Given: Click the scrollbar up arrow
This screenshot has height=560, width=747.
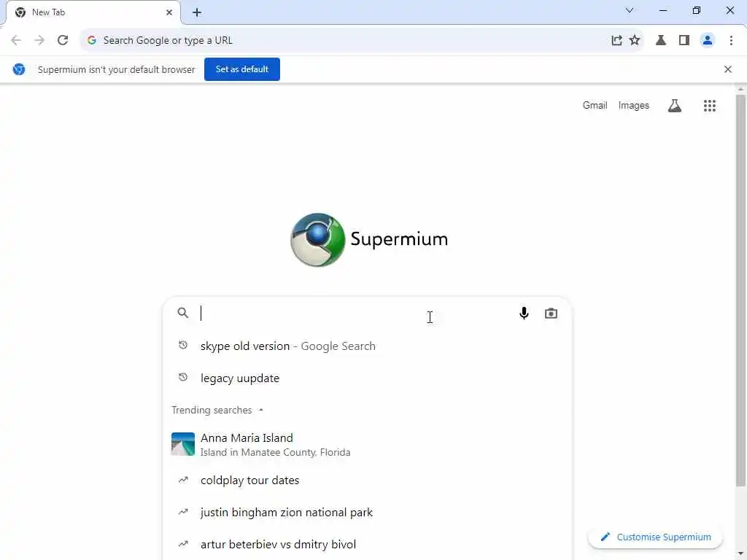Looking at the screenshot, I should [x=740, y=89].
